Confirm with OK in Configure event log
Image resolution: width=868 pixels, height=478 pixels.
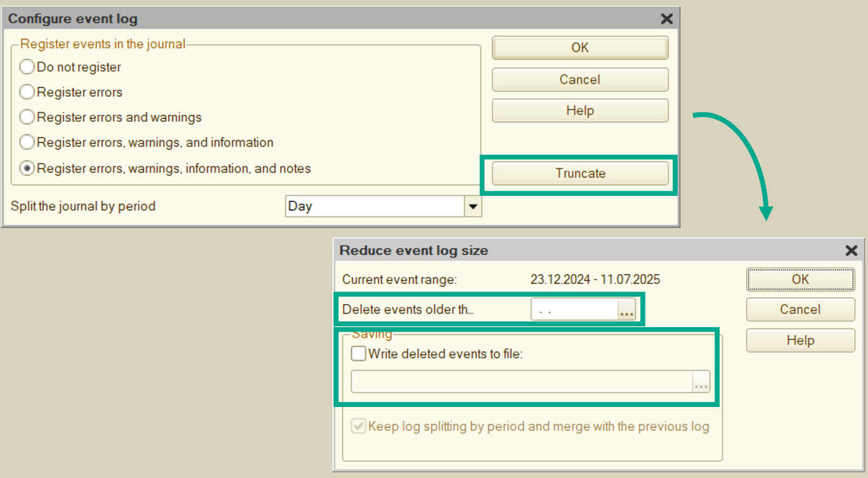pos(580,48)
